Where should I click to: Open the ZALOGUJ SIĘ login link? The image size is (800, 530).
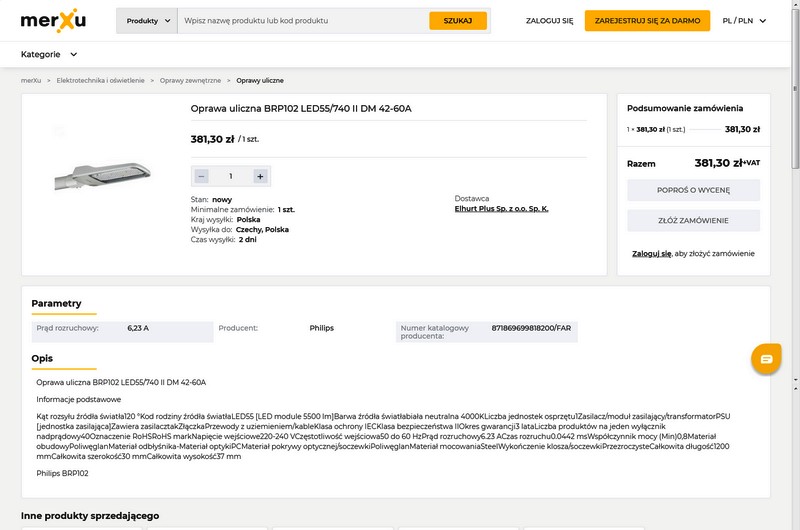pos(549,21)
